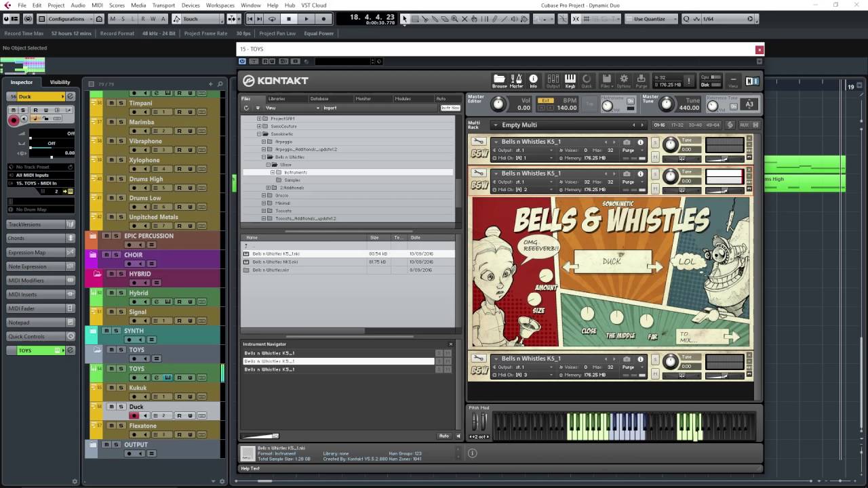Image resolution: width=868 pixels, height=488 pixels.
Task: Click the Kontakt panic exclamation button
Action: click(689, 81)
